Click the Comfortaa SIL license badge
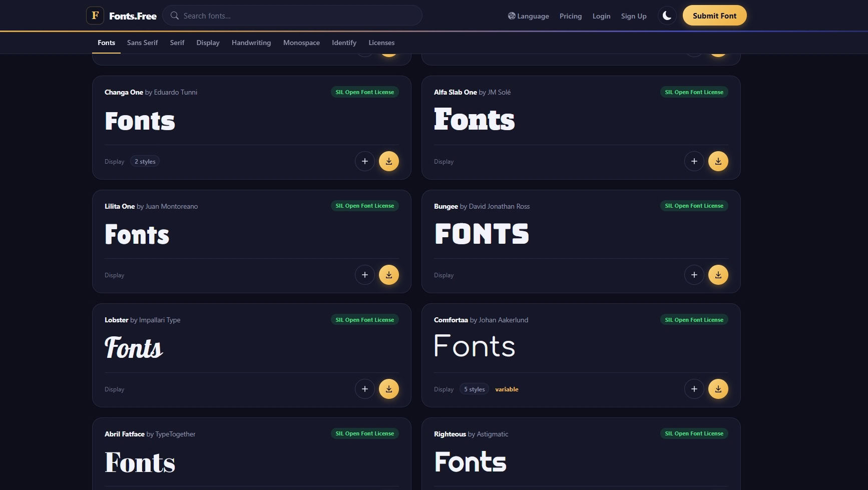 (x=694, y=320)
